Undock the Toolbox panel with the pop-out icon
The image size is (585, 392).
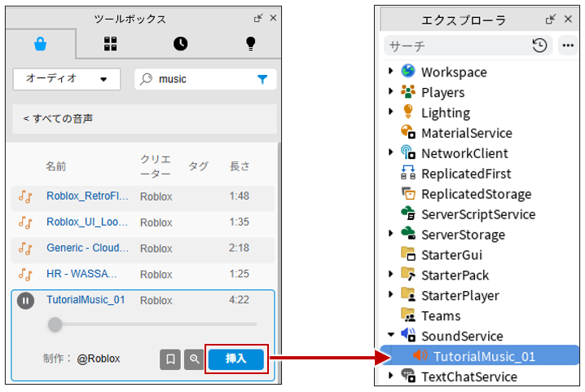[x=257, y=18]
